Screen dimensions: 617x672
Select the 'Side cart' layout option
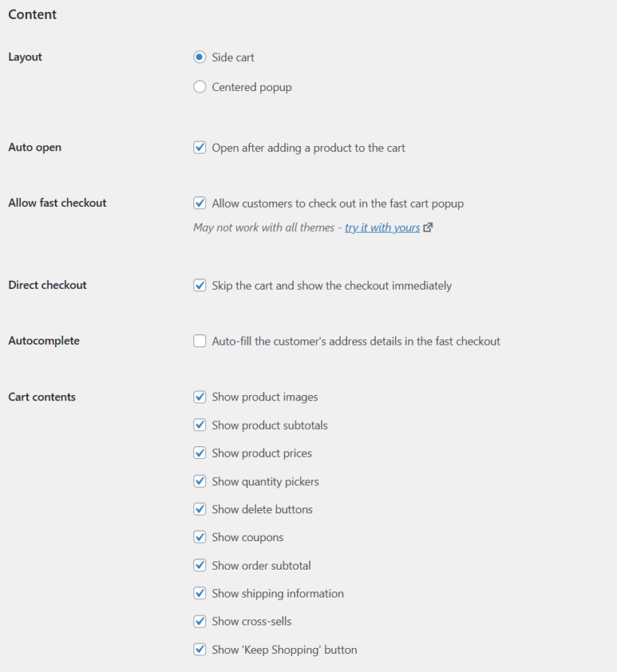(199, 57)
